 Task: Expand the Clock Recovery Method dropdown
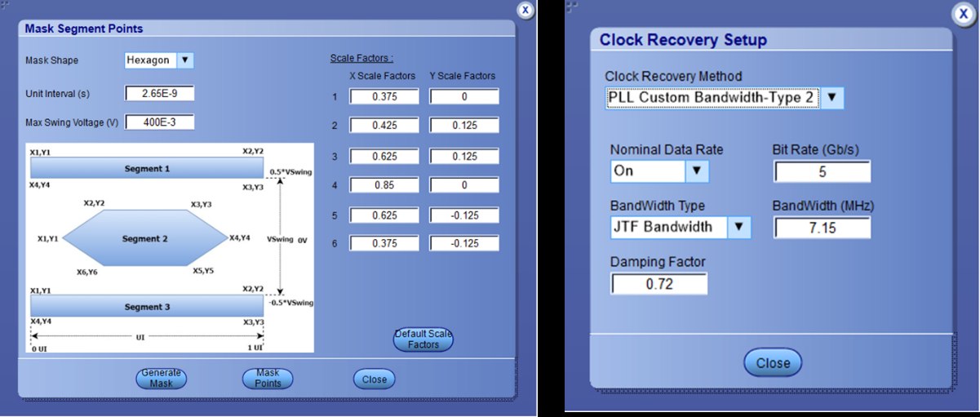coord(831,98)
